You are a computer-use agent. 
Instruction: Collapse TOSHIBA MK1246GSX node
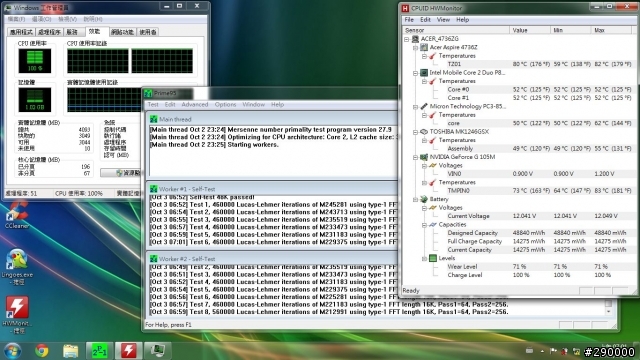(x=416, y=132)
